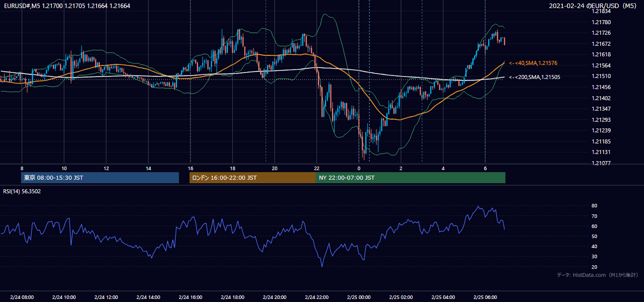Click price axis label 1.21780
The width and height of the screenshot is (644, 302).
point(601,22)
